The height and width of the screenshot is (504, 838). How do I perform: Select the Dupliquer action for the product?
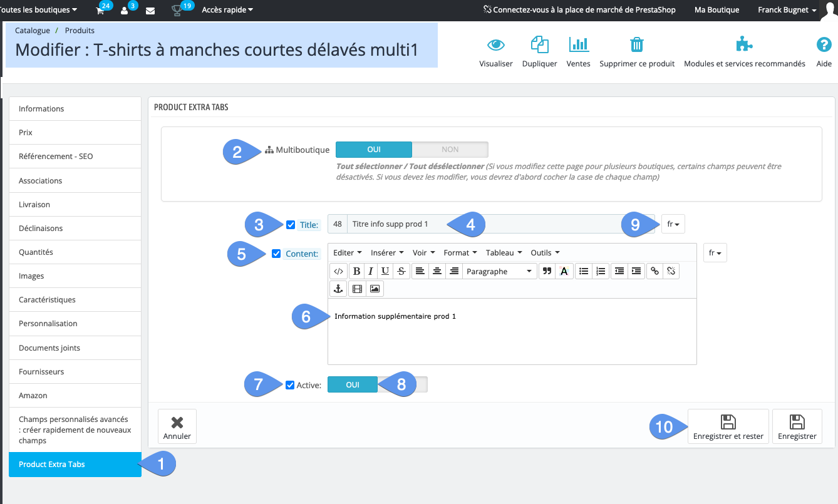click(x=539, y=51)
